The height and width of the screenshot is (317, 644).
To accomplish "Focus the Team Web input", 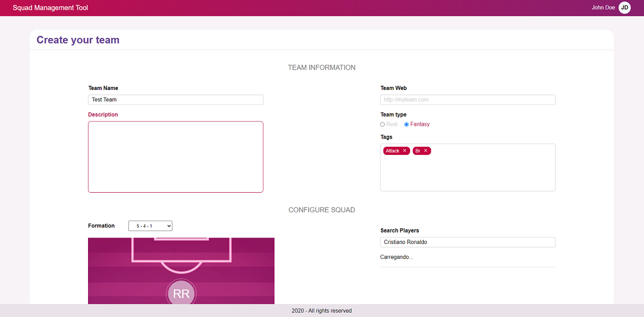I will [x=468, y=100].
